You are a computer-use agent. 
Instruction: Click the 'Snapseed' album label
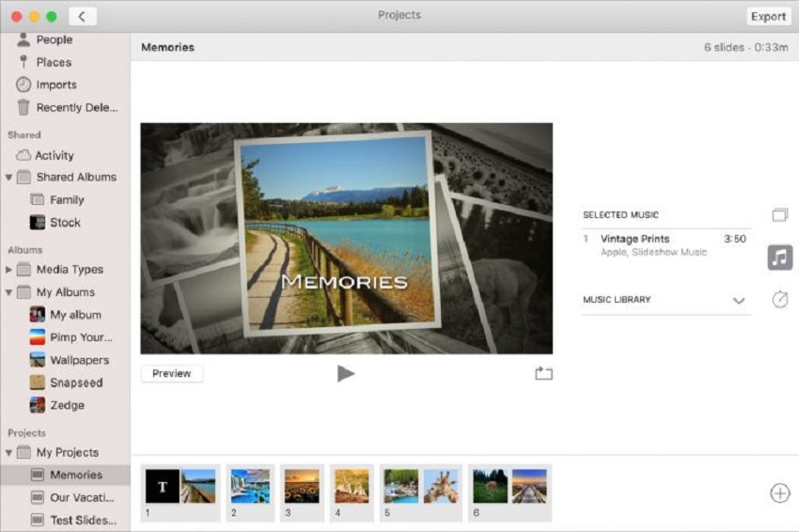[x=76, y=383]
